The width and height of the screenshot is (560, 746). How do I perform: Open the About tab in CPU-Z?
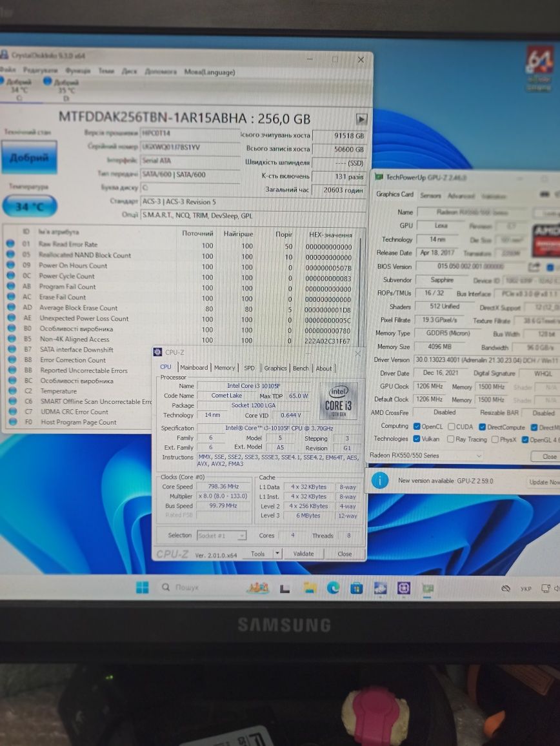pos(324,368)
